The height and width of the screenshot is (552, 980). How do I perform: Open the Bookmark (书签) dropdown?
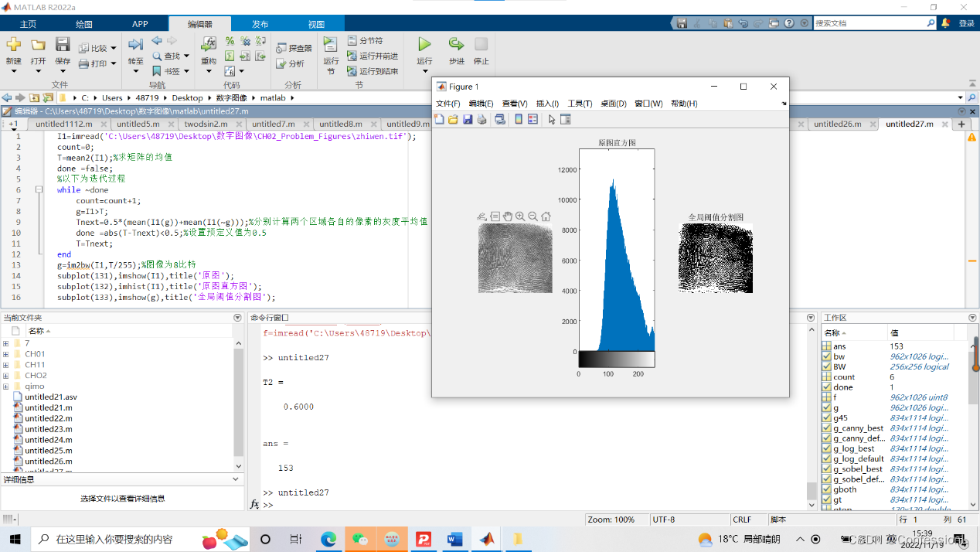186,71
